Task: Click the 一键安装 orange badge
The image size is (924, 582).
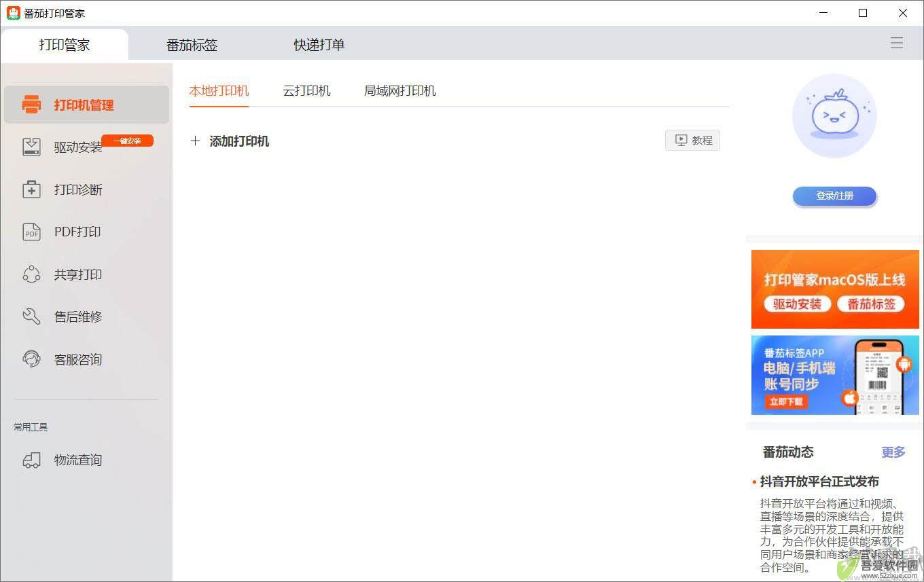Action: (x=127, y=141)
